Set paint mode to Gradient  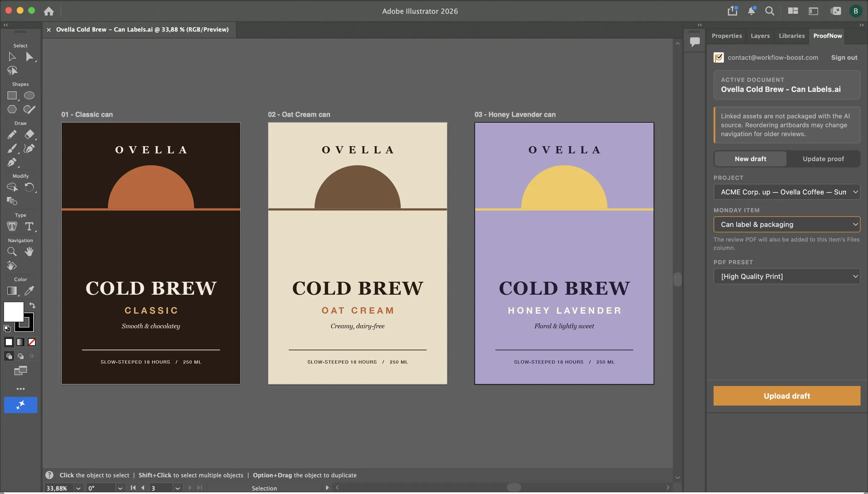pyautogui.click(x=21, y=342)
